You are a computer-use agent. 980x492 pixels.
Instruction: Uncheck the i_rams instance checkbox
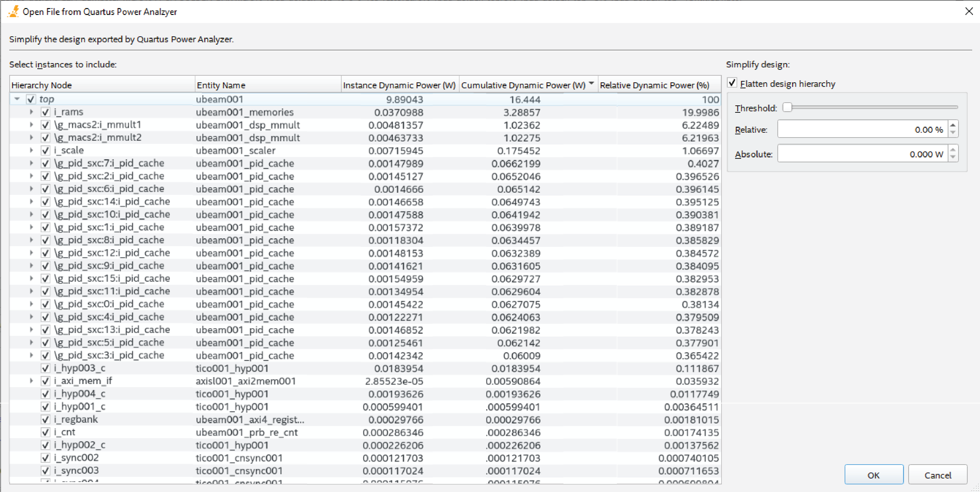click(x=45, y=112)
